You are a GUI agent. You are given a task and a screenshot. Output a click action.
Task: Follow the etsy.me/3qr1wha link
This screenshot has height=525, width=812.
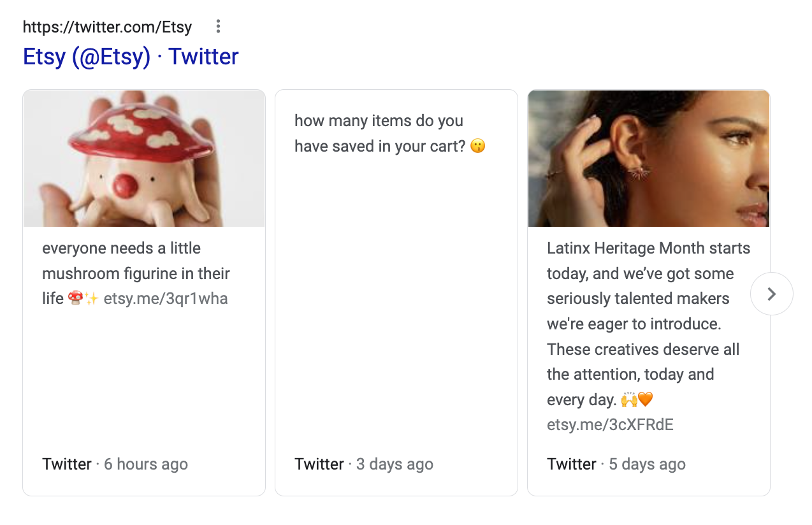(x=166, y=299)
